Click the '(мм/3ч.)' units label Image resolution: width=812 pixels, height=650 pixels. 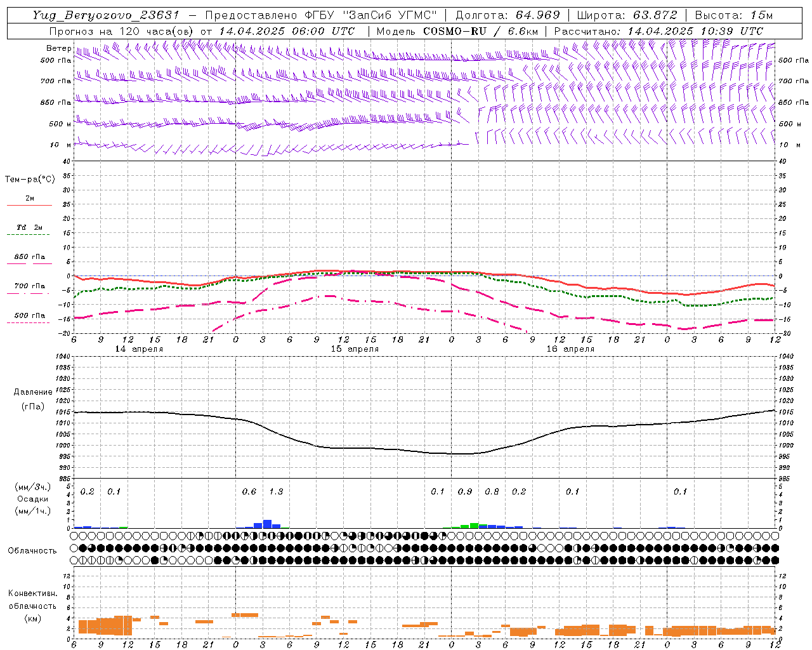[x=32, y=487]
